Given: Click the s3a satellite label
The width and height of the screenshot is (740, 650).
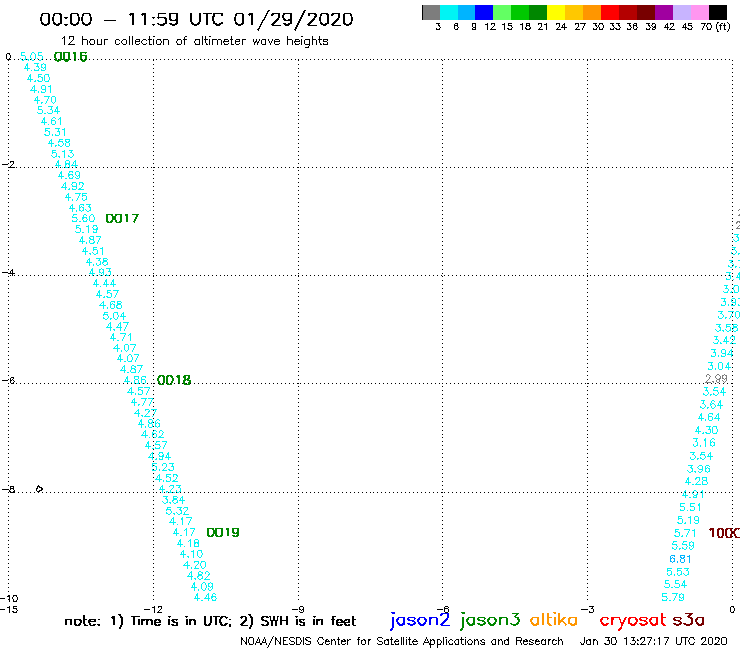Looking at the screenshot, I should tap(689, 620).
